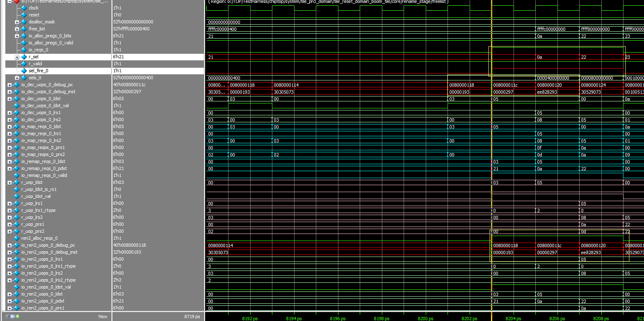This screenshot has width=644, height=321.
Task: Select io_ren2_uops_0_debug_inst signal name
Action: pos(49,252)
